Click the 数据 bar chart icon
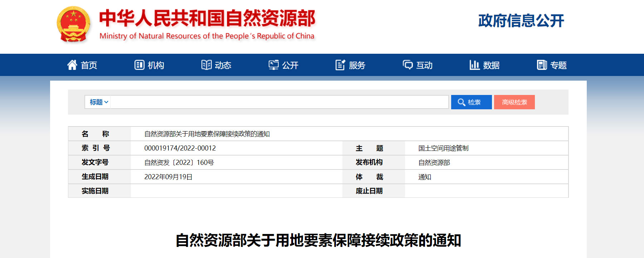Viewport: 644px width, 258px height. click(x=474, y=65)
